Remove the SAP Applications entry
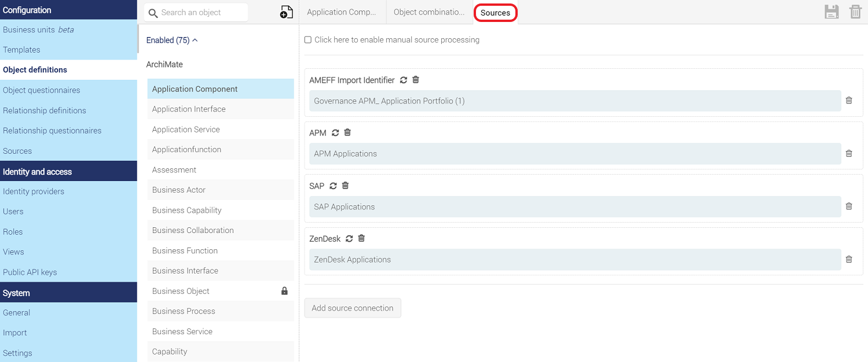This screenshot has height=362, width=868. click(x=849, y=206)
